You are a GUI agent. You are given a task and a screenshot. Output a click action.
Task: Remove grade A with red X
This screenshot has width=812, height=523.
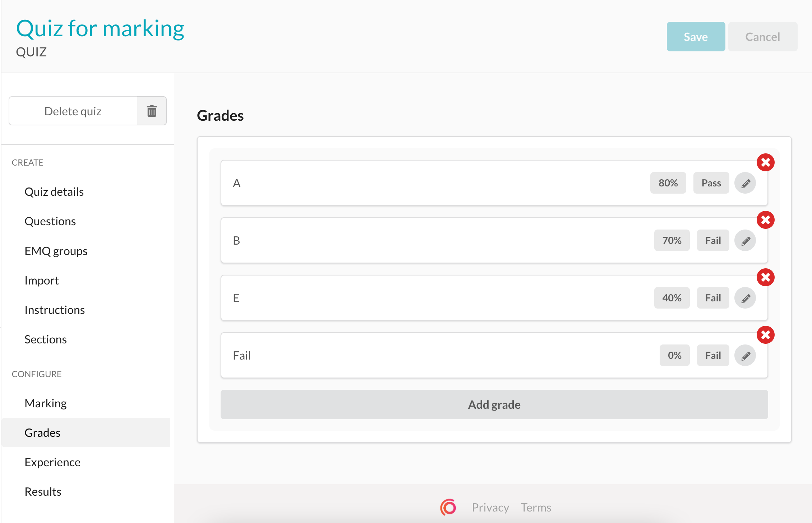765,162
